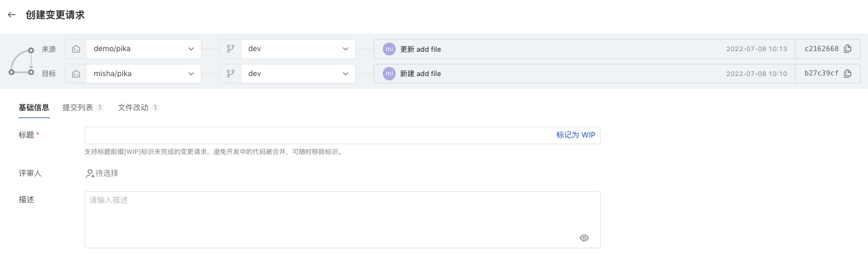Screen dimensions: 868x255
Task: Click avatar on 更新 add file commit
Action: click(x=389, y=49)
